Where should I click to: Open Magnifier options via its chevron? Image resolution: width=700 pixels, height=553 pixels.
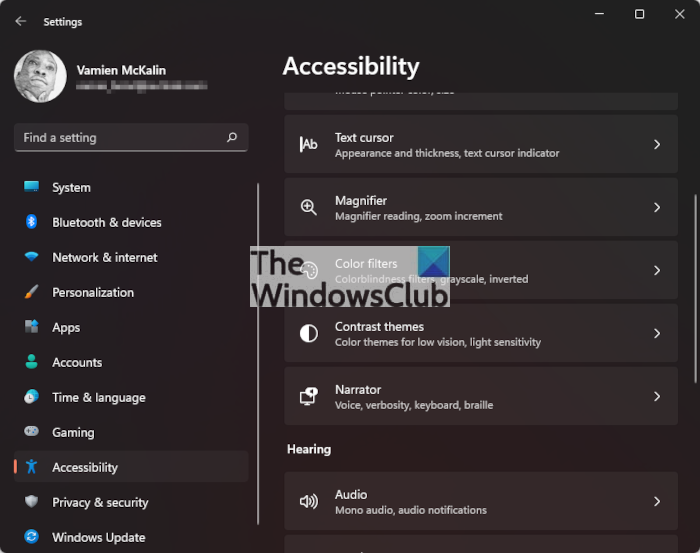(657, 208)
